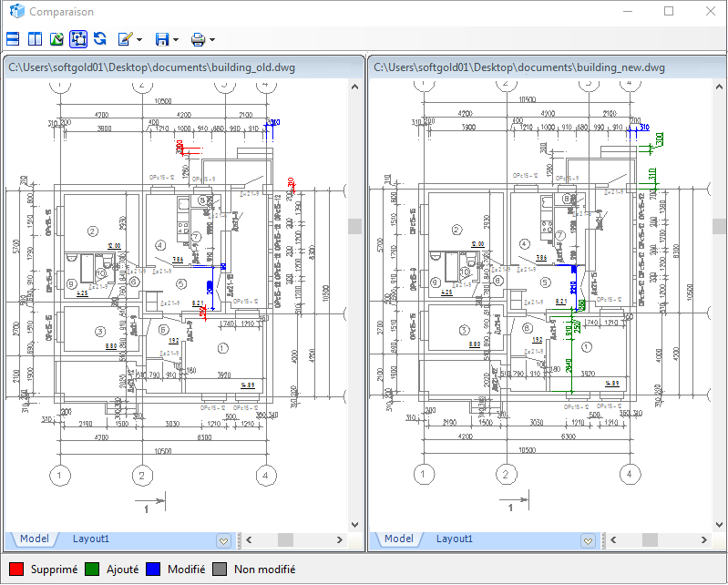
Task: Toggle the highlighted zoom extents button
Action: (78, 39)
